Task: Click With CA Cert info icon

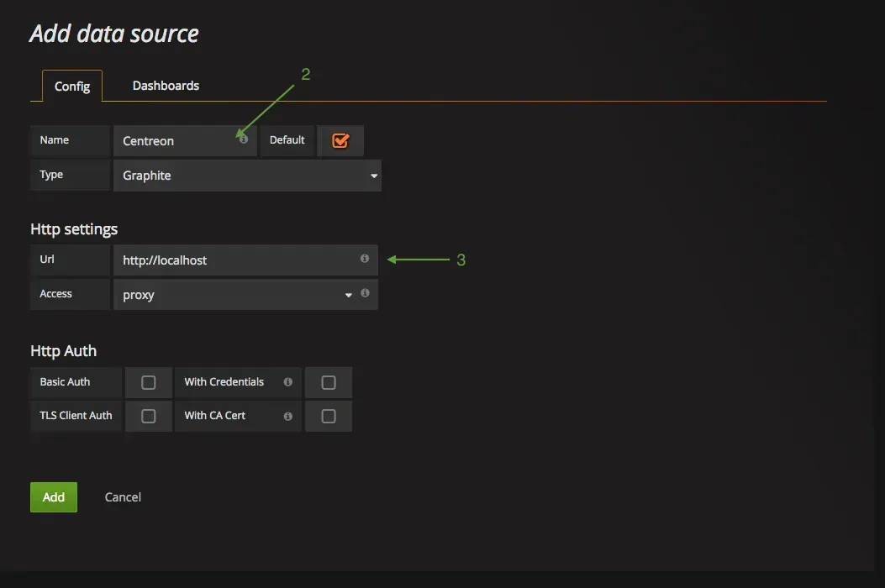Action: [287, 416]
